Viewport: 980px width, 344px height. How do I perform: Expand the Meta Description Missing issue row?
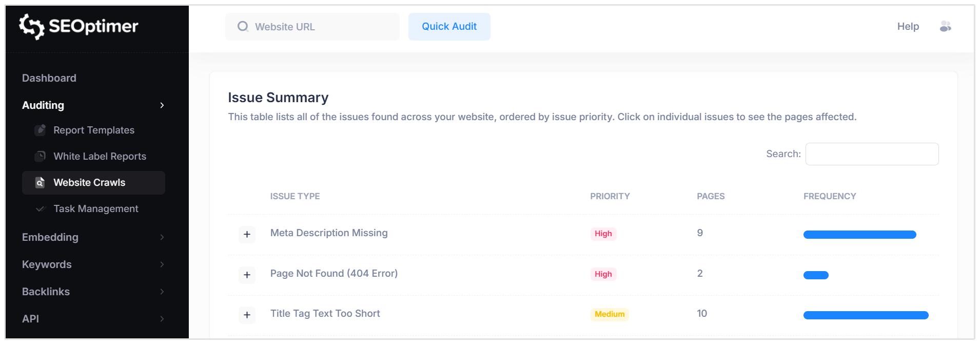pyautogui.click(x=247, y=235)
